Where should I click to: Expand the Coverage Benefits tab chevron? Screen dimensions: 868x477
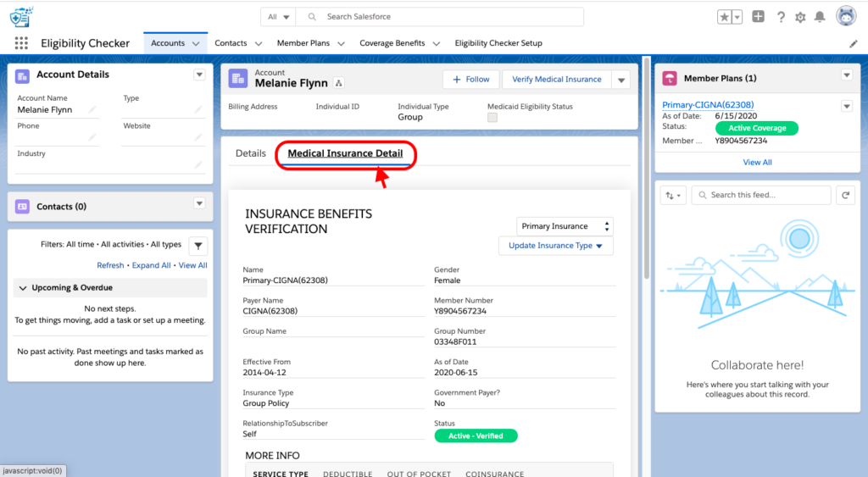[437, 43]
